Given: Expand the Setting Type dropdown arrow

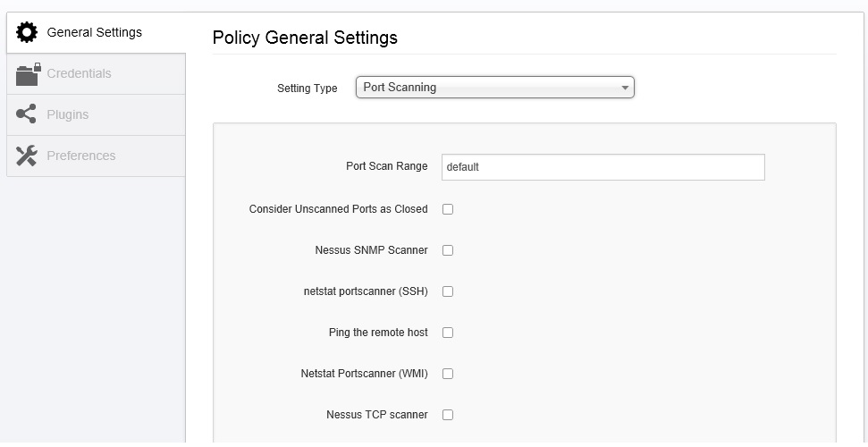Looking at the screenshot, I should click(625, 88).
